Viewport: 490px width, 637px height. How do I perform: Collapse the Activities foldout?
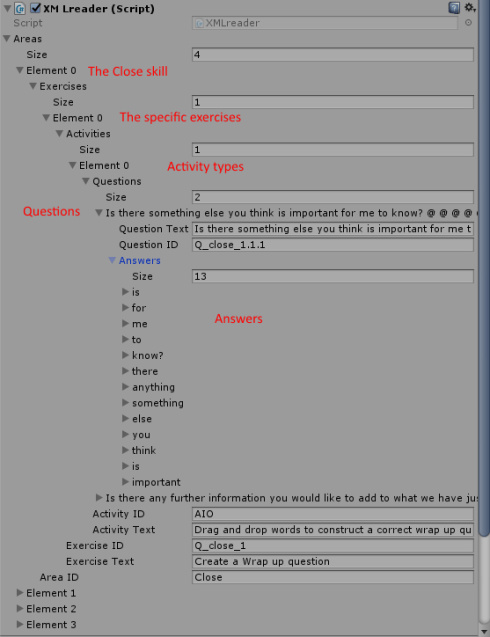coord(59,134)
